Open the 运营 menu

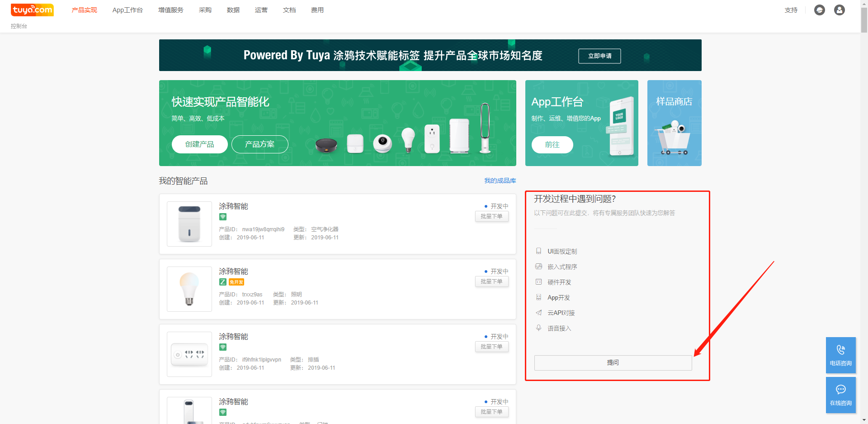pyautogui.click(x=261, y=10)
